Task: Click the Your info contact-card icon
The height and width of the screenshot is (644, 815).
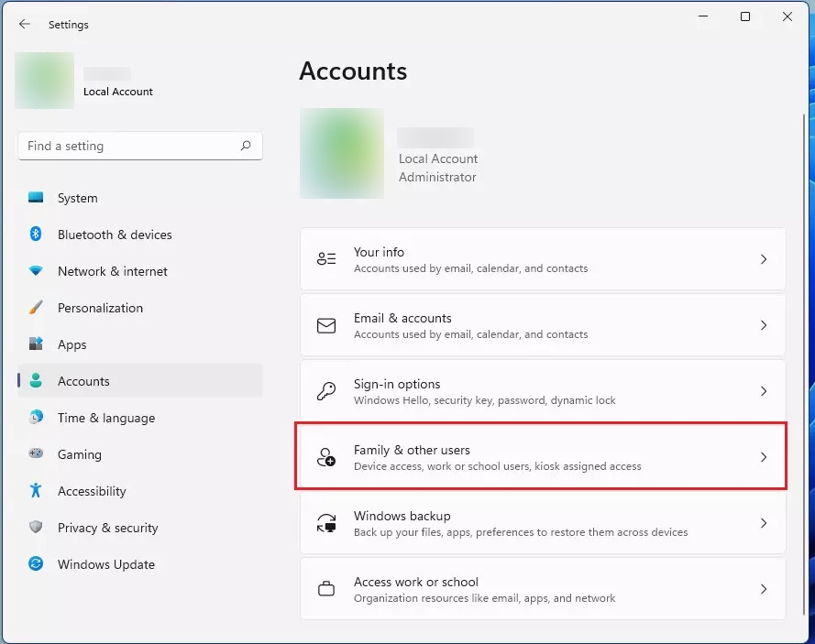Action: click(x=326, y=258)
